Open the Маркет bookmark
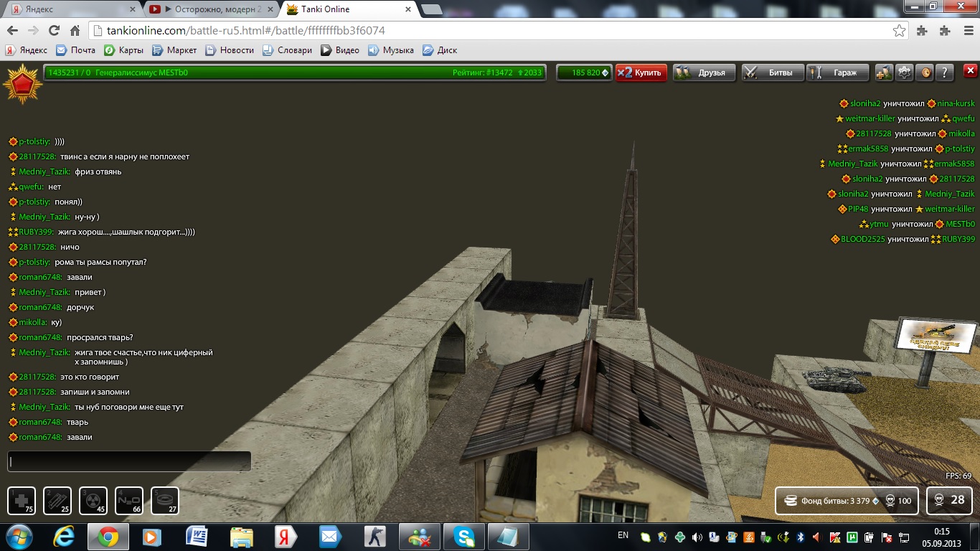The width and height of the screenshot is (980, 551). [x=174, y=50]
